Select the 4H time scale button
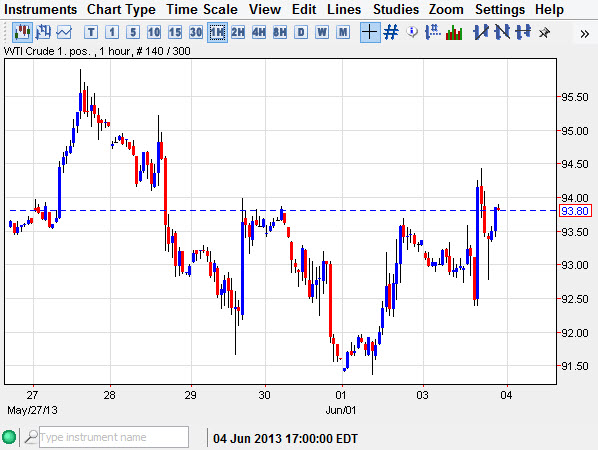This screenshot has height=450, width=598. (x=259, y=32)
